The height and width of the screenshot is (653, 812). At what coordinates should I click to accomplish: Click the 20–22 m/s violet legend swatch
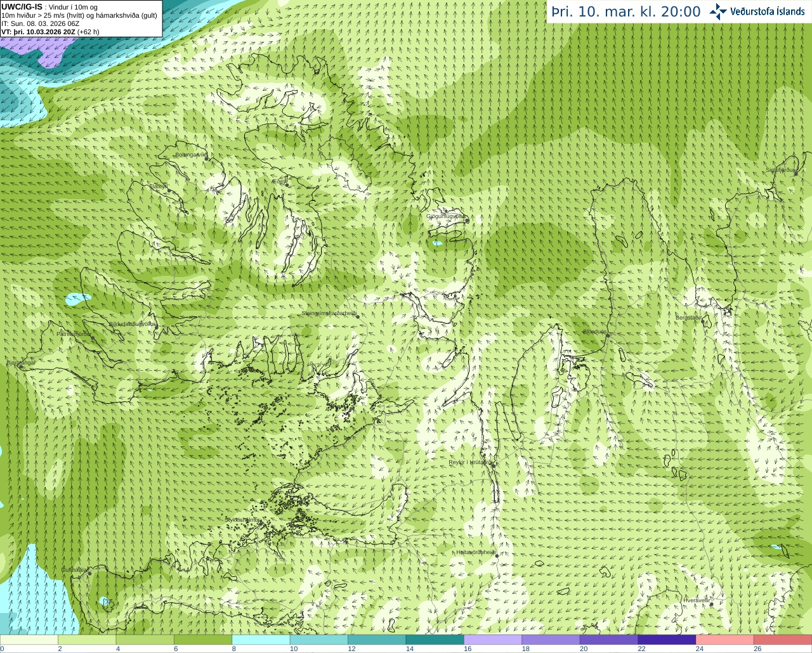pos(609,640)
